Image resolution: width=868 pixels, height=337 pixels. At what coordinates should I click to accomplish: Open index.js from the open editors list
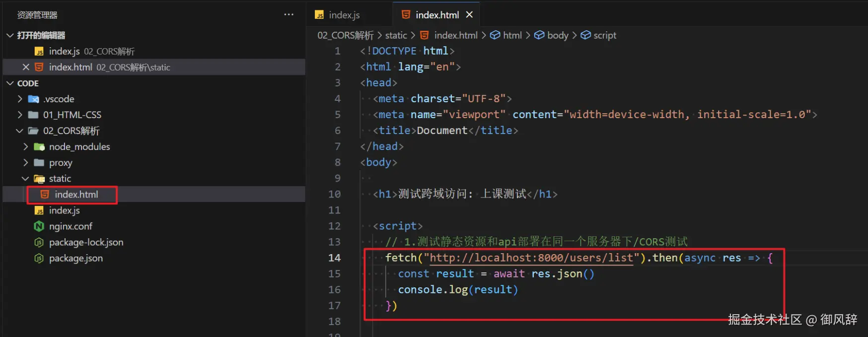click(x=154, y=51)
